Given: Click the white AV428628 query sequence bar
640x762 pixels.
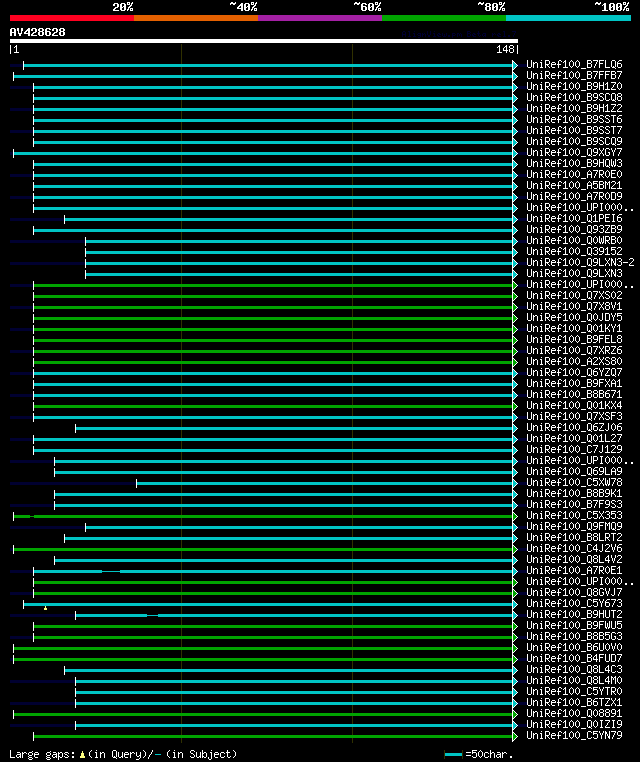Looking at the screenshot, I should click(264, 41).
